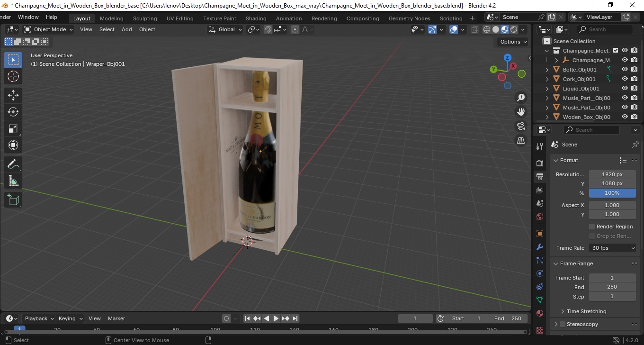The width and height of the screenshot is (644, 345).
Task: Select the Rotate tool
Action: [x=13, y=112]
